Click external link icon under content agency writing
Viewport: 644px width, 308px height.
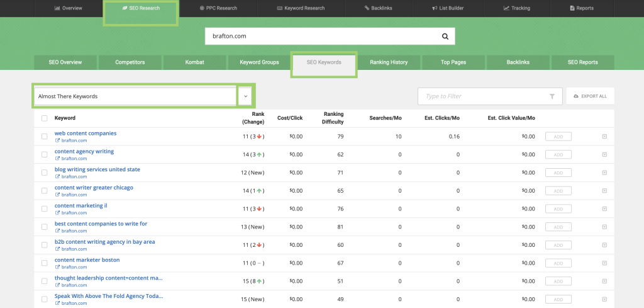click(57, 159)
